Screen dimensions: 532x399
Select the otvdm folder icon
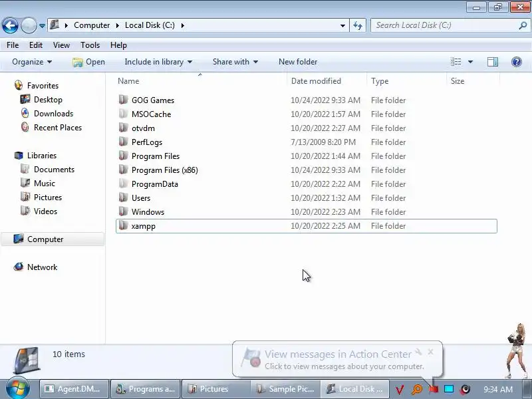tap(124, 128)
